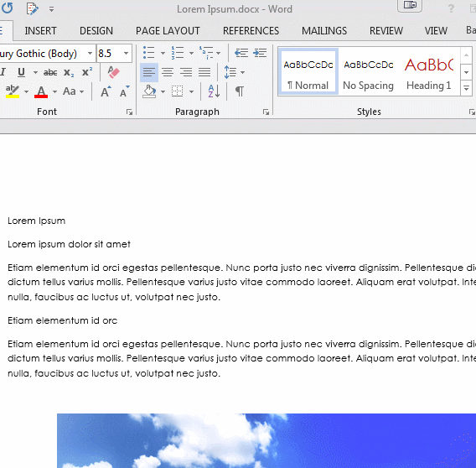Select the No Spacing style
The image size is (476, 468).
pos(368,72)
